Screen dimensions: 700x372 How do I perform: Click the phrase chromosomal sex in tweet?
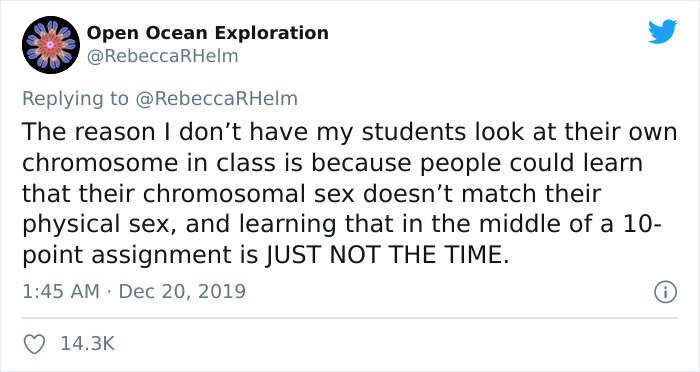tap(249, 193)
